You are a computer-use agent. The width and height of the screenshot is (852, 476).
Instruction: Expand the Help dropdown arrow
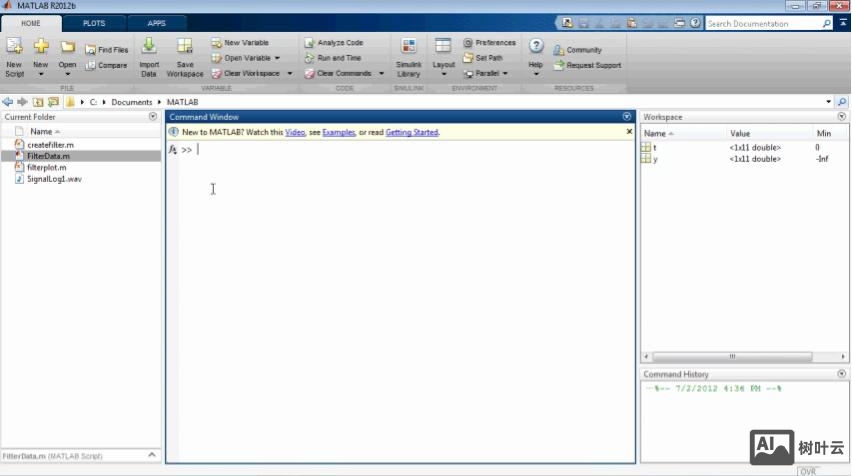[536, 74]
